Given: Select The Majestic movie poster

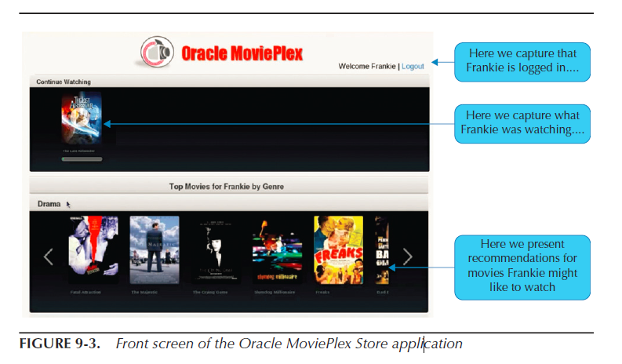Looking at the screenshot, I should tap(155, 249).
